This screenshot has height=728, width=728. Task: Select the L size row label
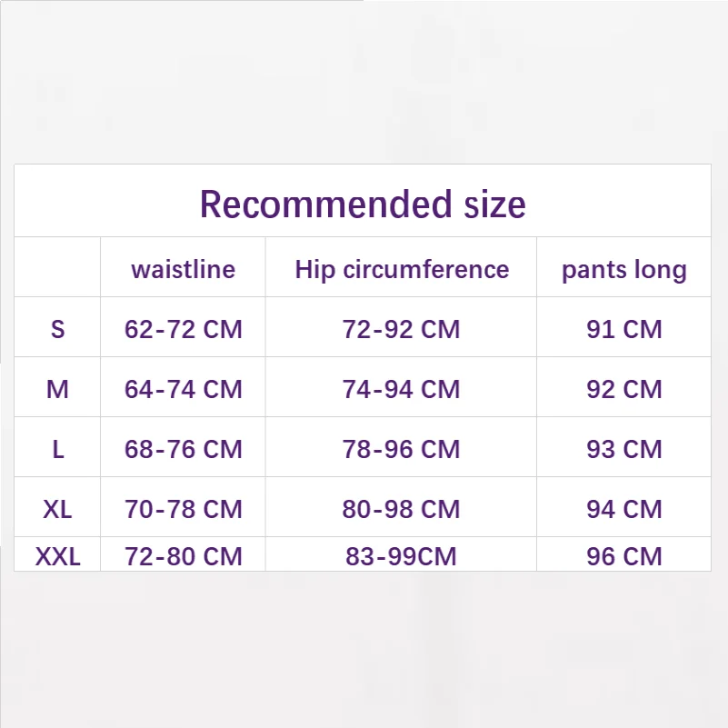click(57, 449)
